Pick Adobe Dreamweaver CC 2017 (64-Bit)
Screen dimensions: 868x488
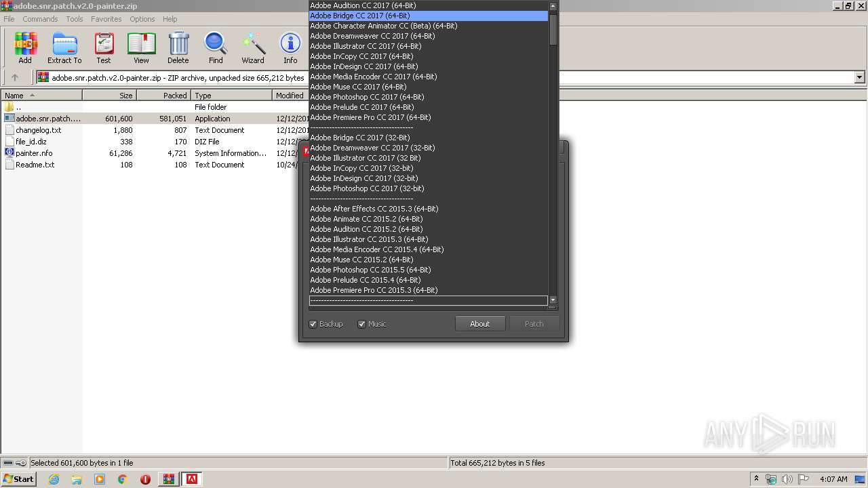click(x=429, y=36)
